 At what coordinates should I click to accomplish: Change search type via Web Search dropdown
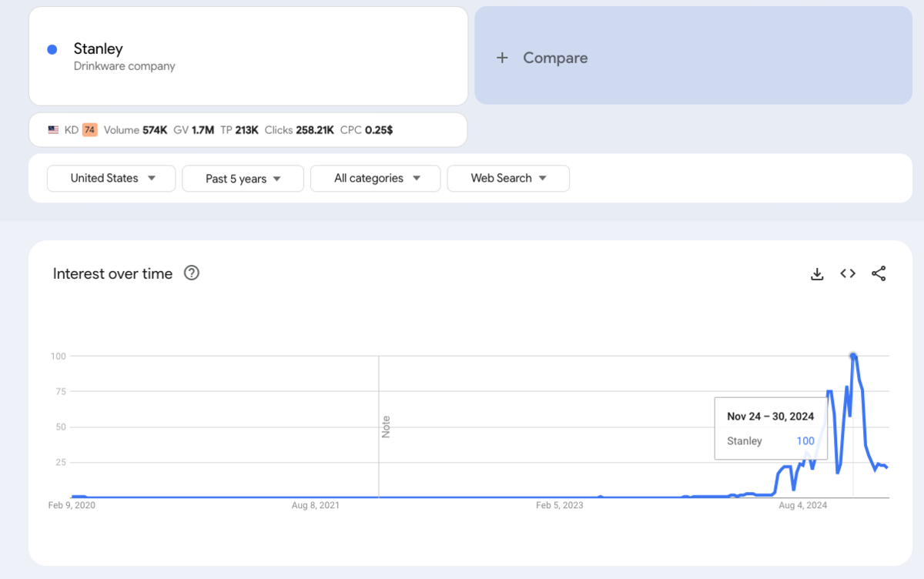tap(508, 178)
